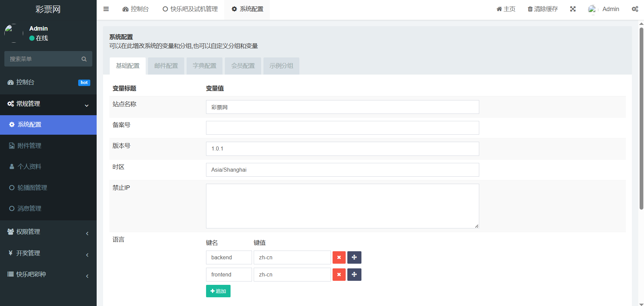Click the drag handle for backend row
This screenshot has height=306, width=644.
[354, 258]
